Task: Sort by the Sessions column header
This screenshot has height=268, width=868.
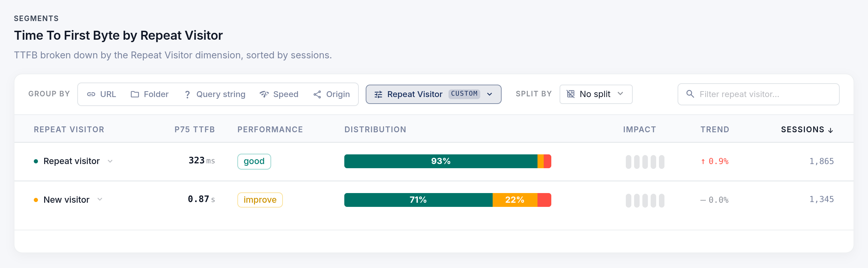Action: coord(807,130)
